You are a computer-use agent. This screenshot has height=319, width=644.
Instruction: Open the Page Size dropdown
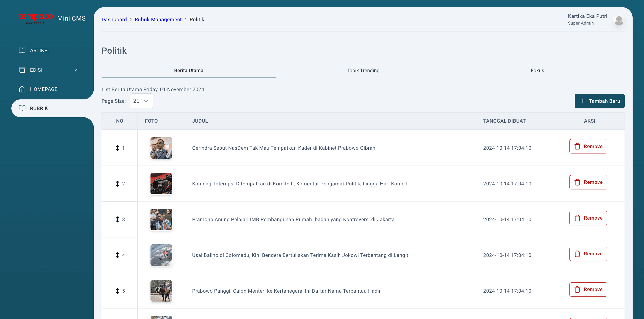142,101
